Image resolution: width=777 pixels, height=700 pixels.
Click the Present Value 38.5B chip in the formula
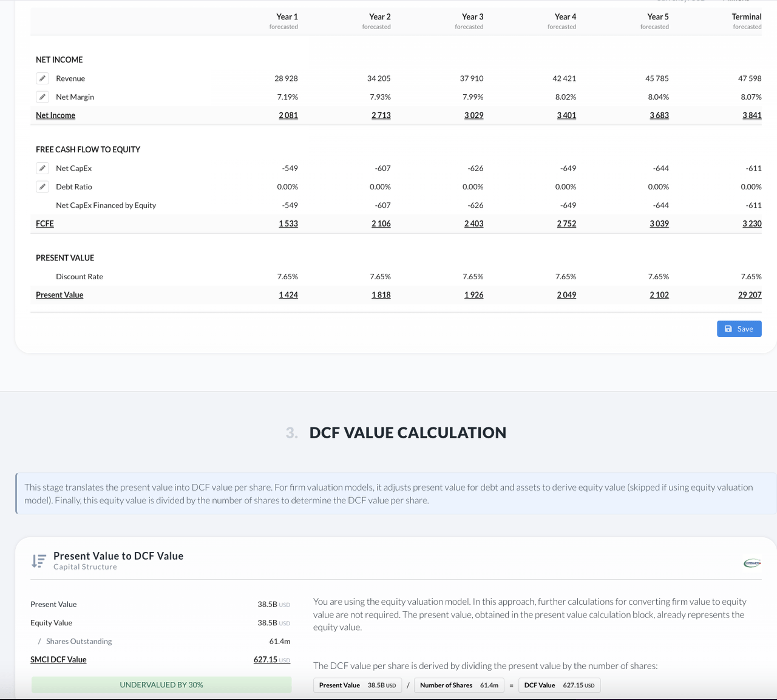(358, 685)
